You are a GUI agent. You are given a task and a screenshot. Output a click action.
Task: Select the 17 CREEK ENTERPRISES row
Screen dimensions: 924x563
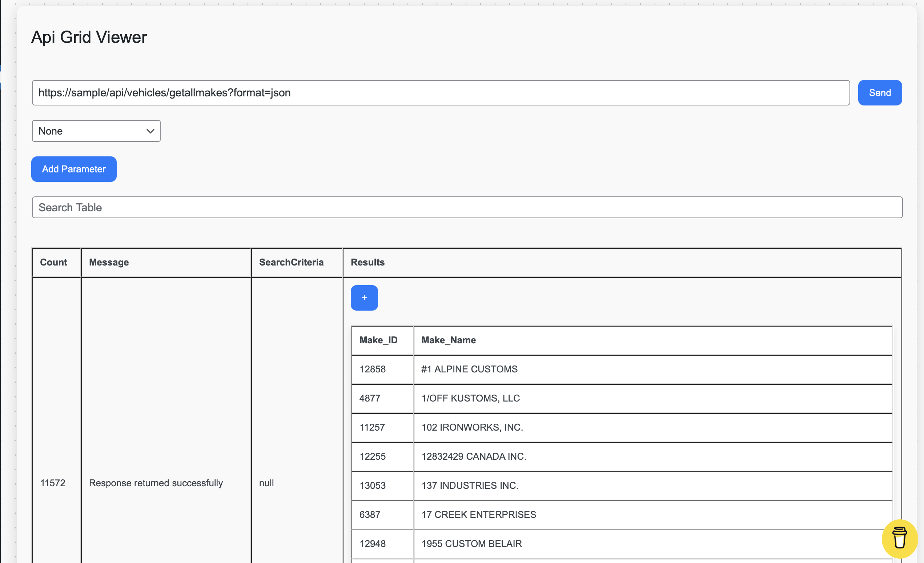click(478, 515)
